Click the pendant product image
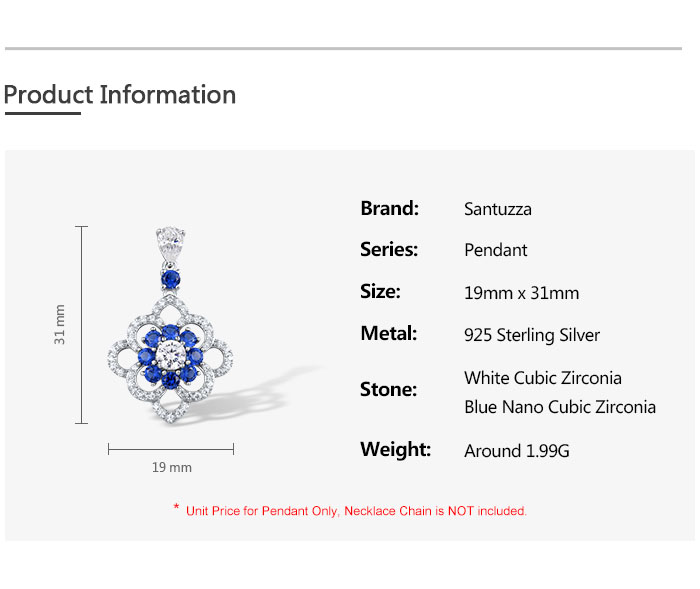 click(x=171, y=330)
